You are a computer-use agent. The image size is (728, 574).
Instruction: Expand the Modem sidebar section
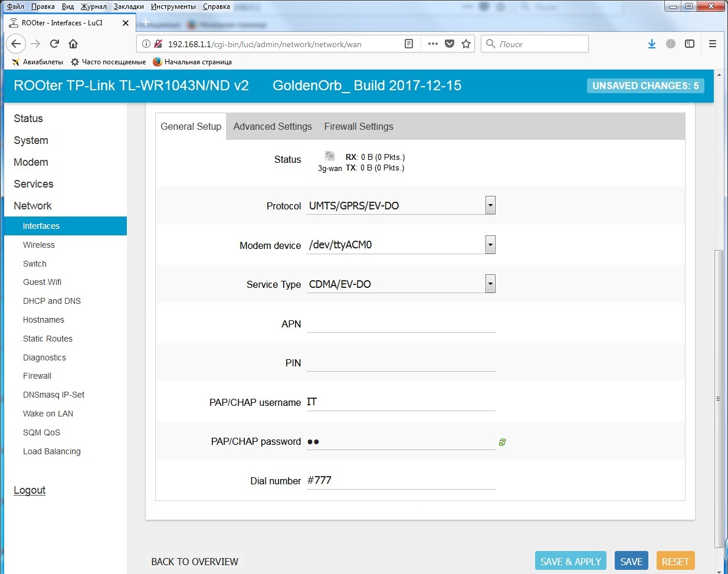[31, 162]
